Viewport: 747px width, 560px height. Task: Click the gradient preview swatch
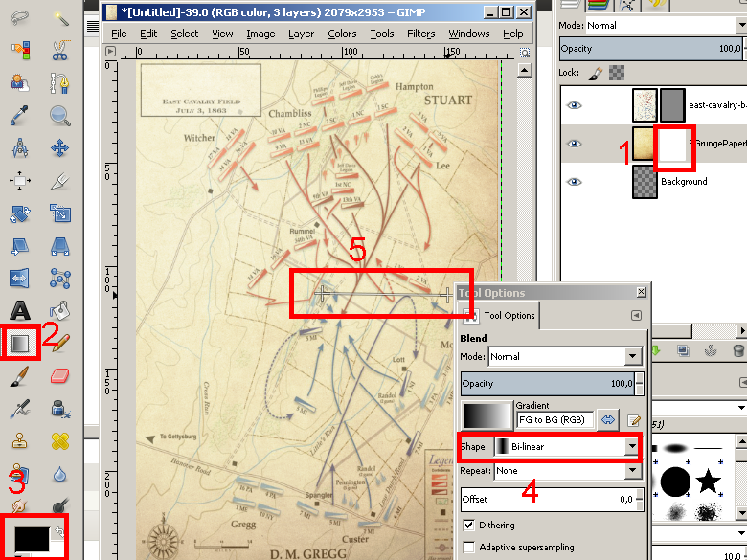click(487, 414)
